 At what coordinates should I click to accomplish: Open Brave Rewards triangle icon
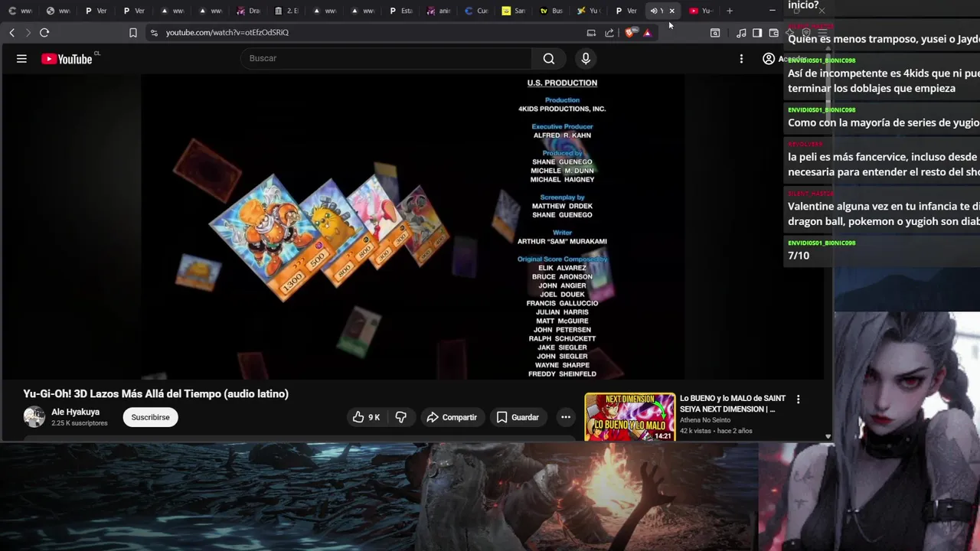[647, 32]
